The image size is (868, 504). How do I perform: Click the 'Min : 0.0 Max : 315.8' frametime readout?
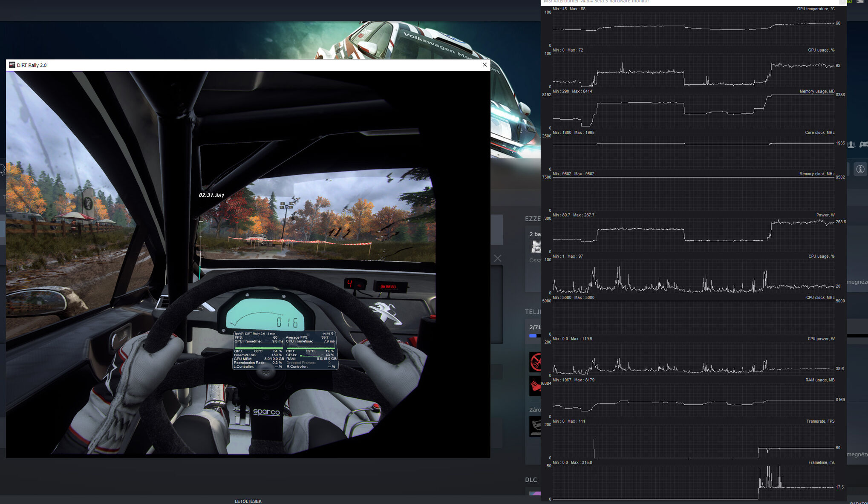[x=572, y=463]
